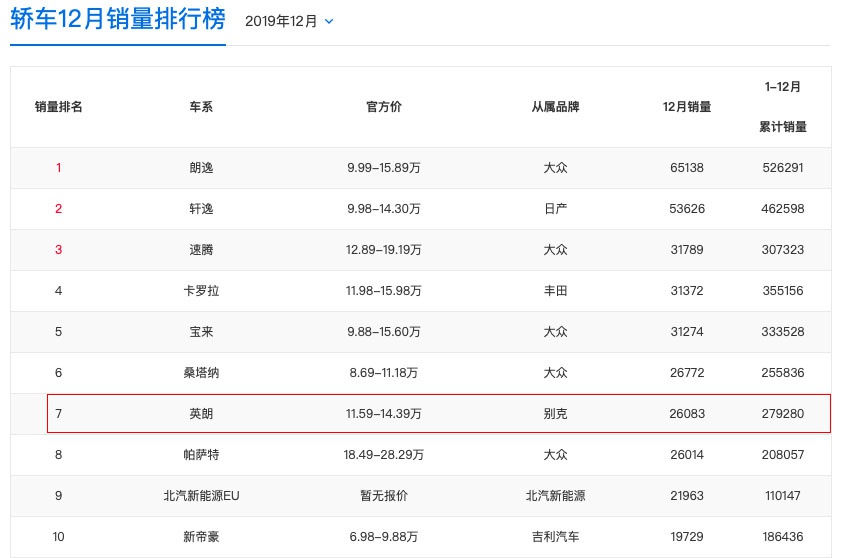Click price 9.99-15.89万 for 朗逸
Image resolution: width=849 pixels, height=558 pixels.
click(384, 168)
